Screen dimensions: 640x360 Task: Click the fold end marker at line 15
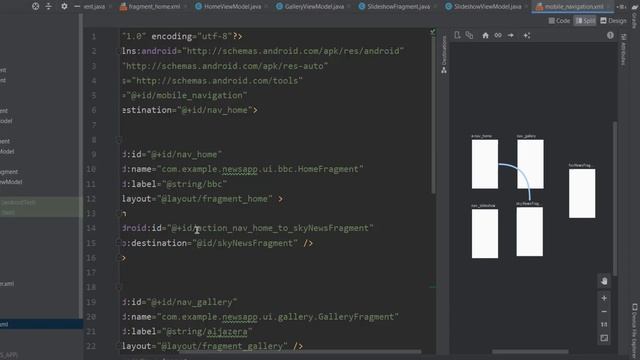[119, 243]
